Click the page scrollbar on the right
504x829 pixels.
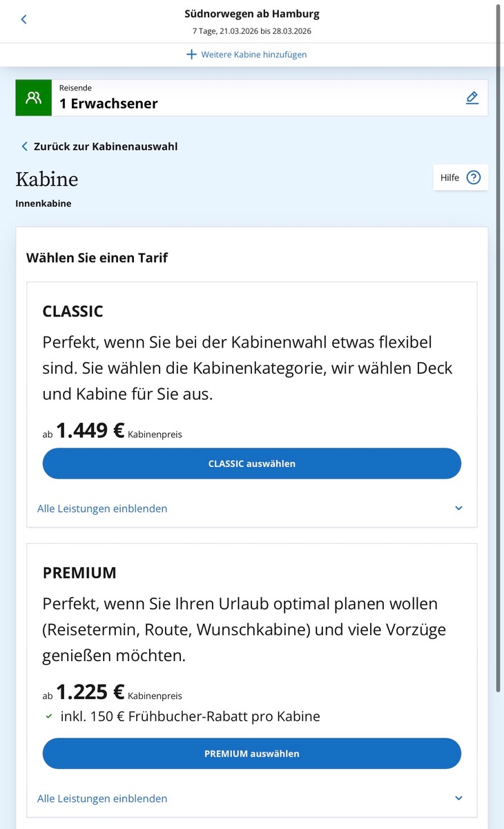(x=499, y=345)
